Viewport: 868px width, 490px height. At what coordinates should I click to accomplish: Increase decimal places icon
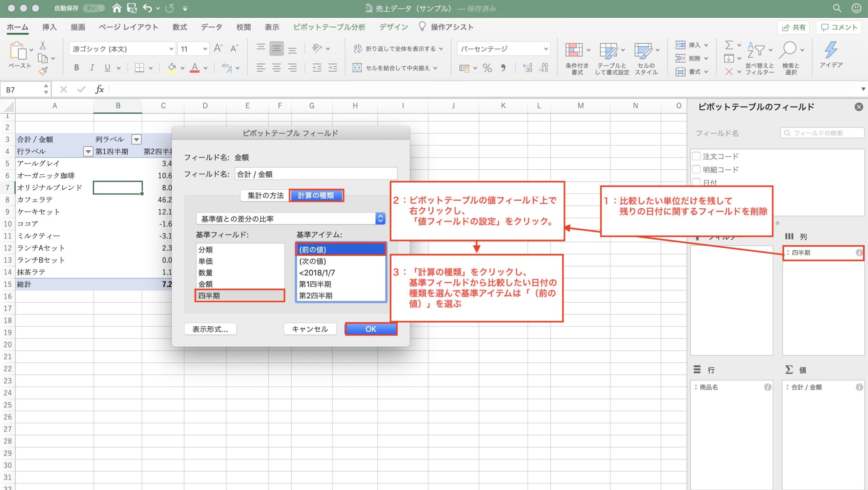[528, 68]
